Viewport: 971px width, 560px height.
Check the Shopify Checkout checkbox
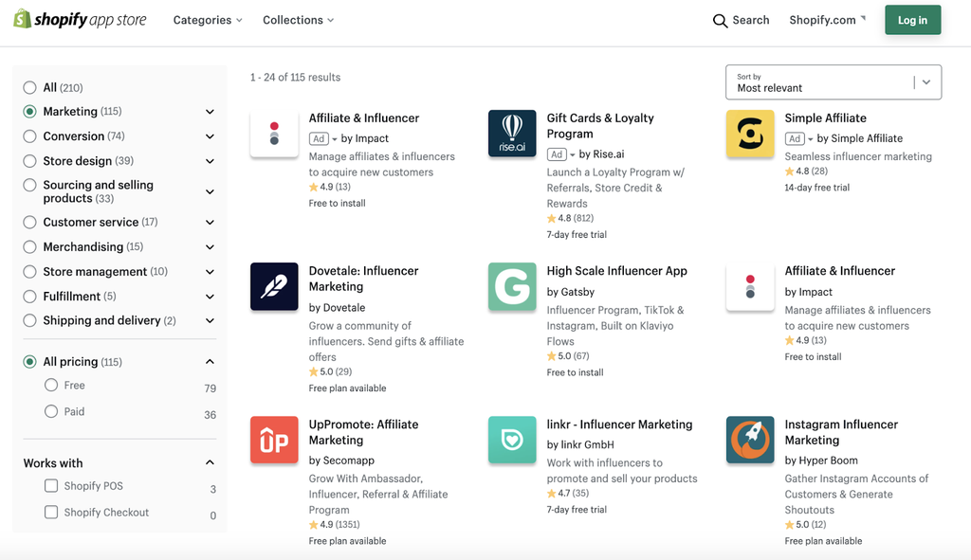pyautogui.click(x=51, y=513)
